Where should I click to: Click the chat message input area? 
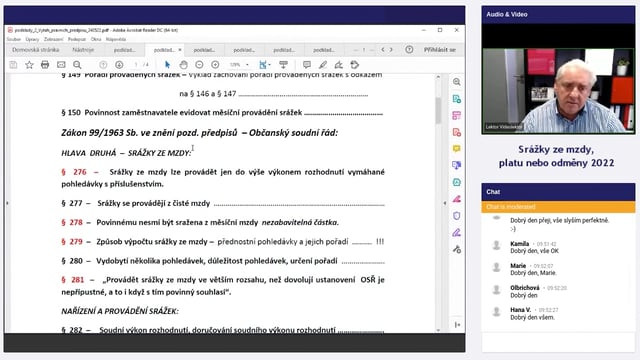tap(558, 342)
